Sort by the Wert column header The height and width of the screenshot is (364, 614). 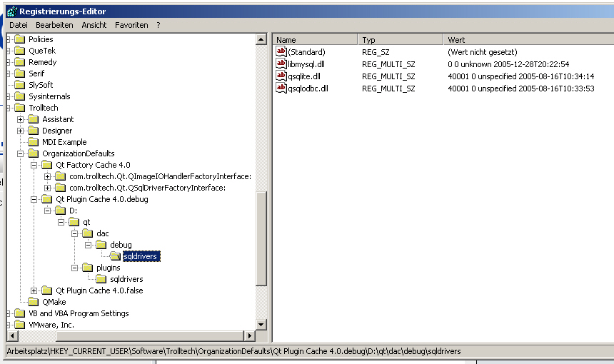tap(528, 39)
